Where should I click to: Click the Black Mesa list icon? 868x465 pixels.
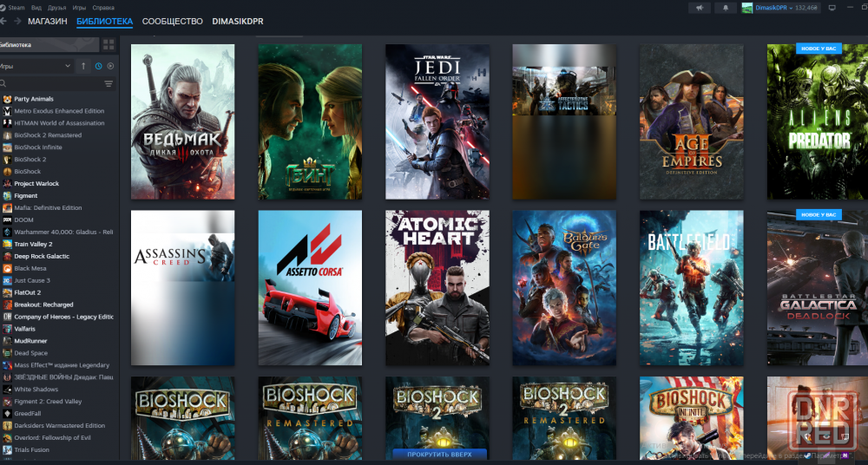[7, 268]
